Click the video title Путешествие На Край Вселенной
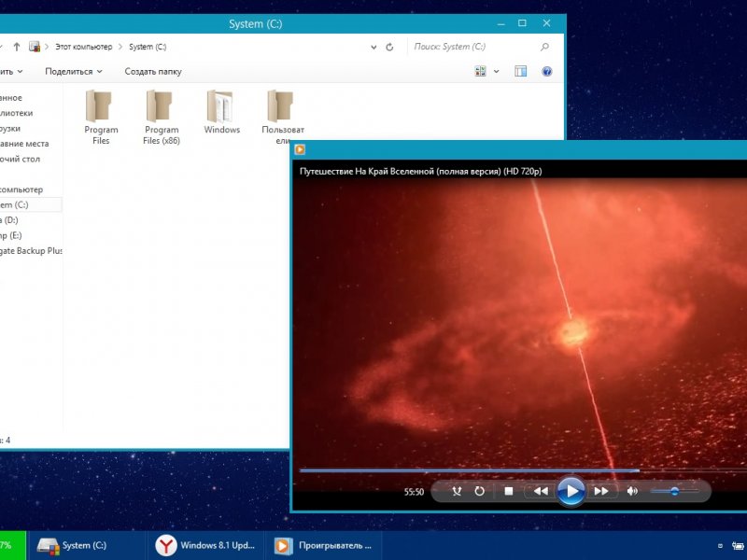Screen dimensions: 747x560 tap(421, 172)
